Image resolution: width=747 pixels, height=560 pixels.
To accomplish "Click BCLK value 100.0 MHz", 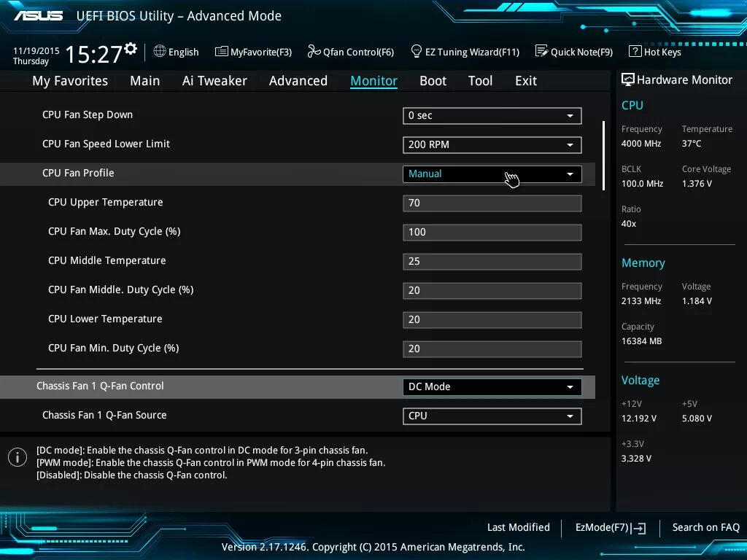I will coord(642,183).
